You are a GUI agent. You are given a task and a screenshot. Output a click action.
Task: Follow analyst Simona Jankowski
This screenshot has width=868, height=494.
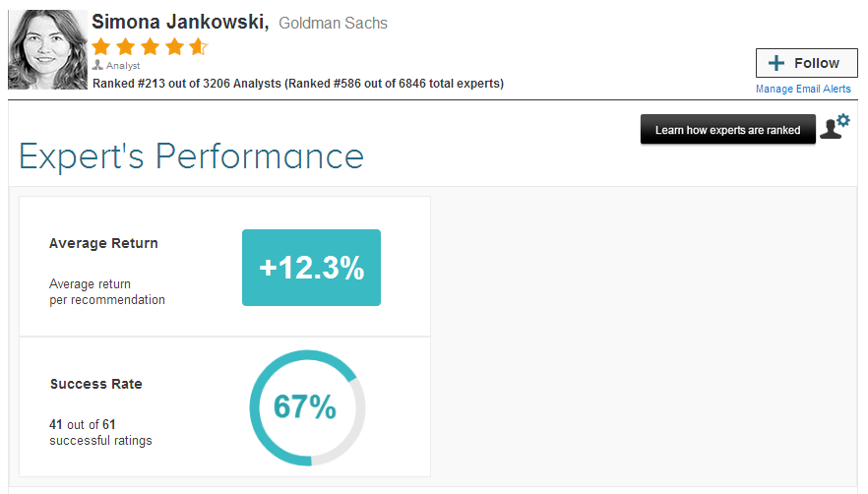coord(804,63)
